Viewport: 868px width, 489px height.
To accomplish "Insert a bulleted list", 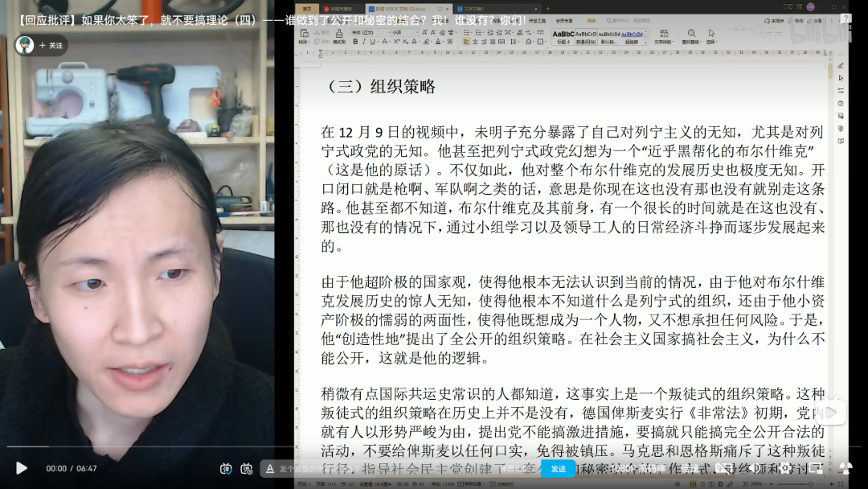I will pyautogui.click(x=467, y=33).
